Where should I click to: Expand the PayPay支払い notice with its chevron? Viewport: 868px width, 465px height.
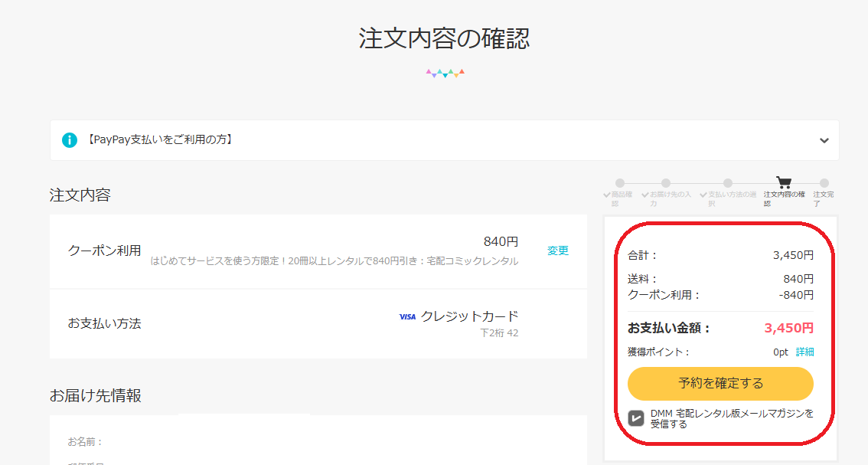tap(824, 140)
